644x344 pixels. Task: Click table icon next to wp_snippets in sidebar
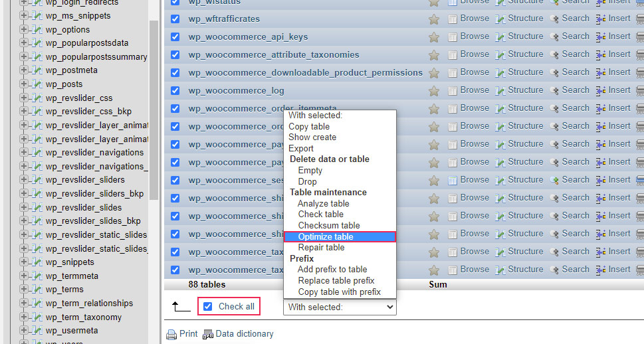click(x=37, y=262)
